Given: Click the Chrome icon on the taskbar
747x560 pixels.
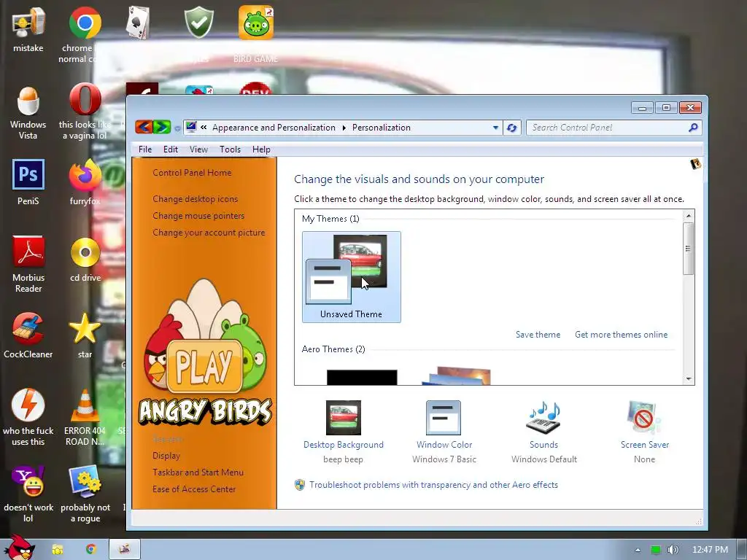Looking at the screenshot, I should point(91,549).
